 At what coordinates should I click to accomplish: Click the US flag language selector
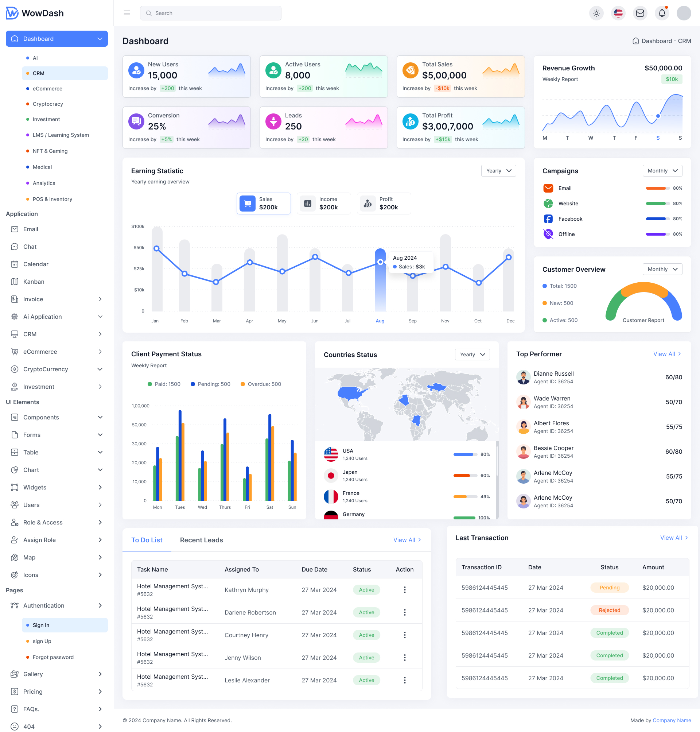(618, 13)
